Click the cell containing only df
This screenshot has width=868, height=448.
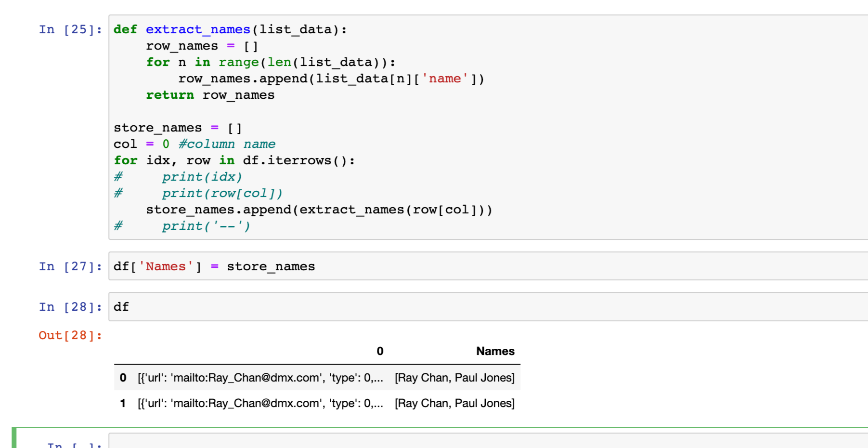tap(488, 306)
